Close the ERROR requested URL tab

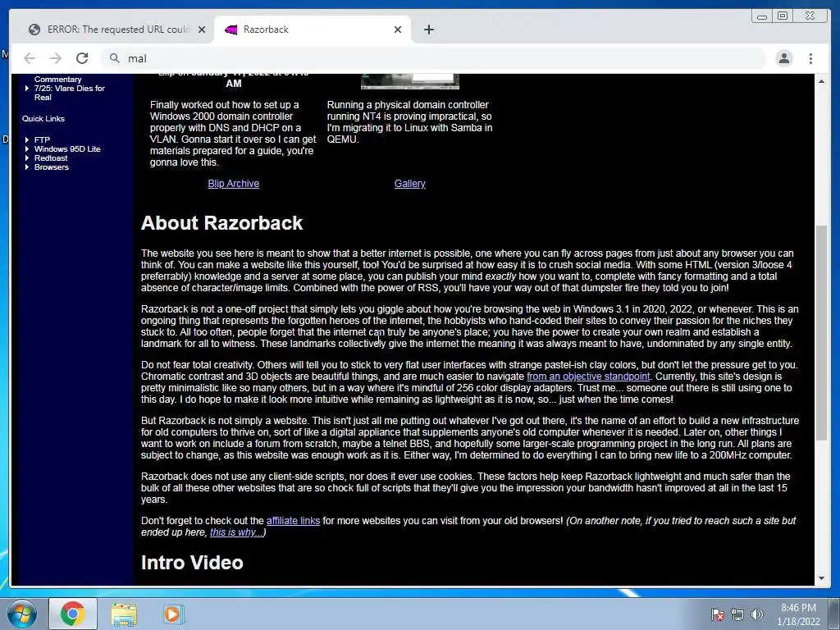pyautogui.click(x=202, y=30)
